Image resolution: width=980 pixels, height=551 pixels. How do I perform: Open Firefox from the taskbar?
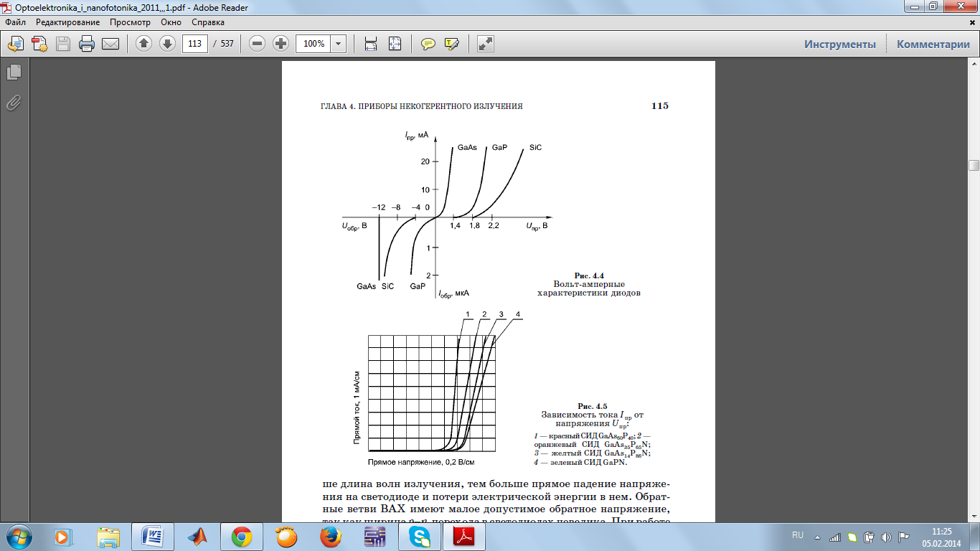pos(331,536)
